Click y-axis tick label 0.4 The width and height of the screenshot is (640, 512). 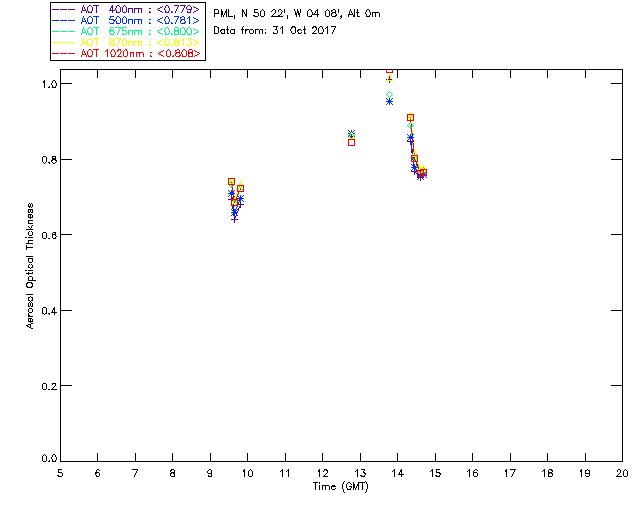pyautogui.click(x=49, y=310)
